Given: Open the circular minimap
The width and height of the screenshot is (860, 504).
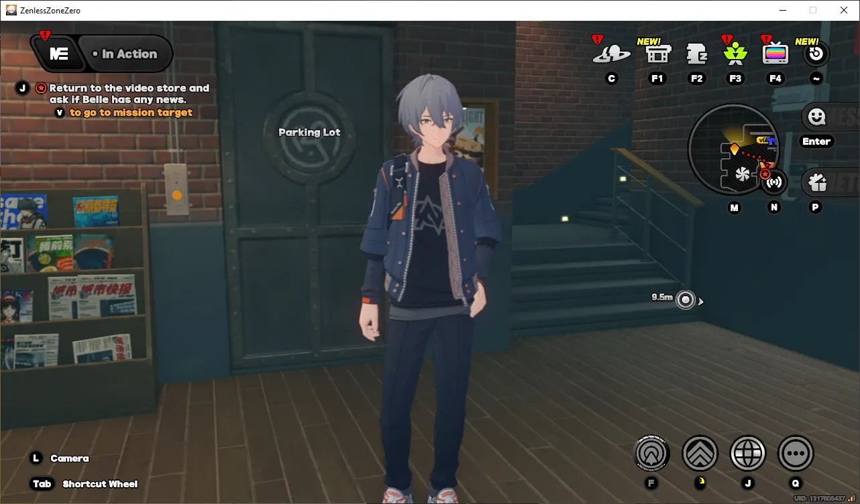Looking at the screenshot, I should click(x=733, y=149).
